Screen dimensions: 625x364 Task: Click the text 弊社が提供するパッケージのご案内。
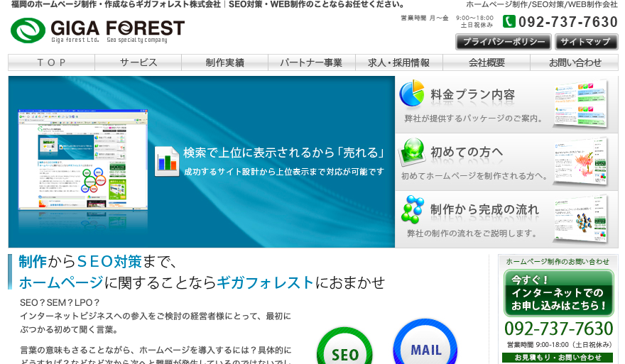(474, 118)
